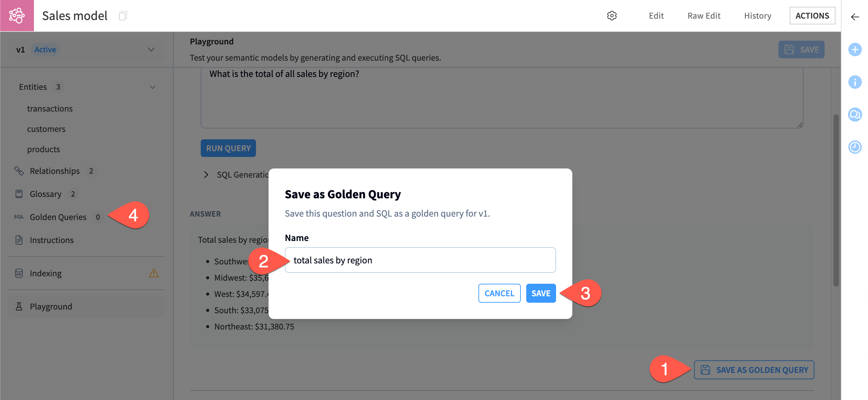868x400 pixels.
Task: Click the plus icon in right sidebar
Action: [855, 49]
